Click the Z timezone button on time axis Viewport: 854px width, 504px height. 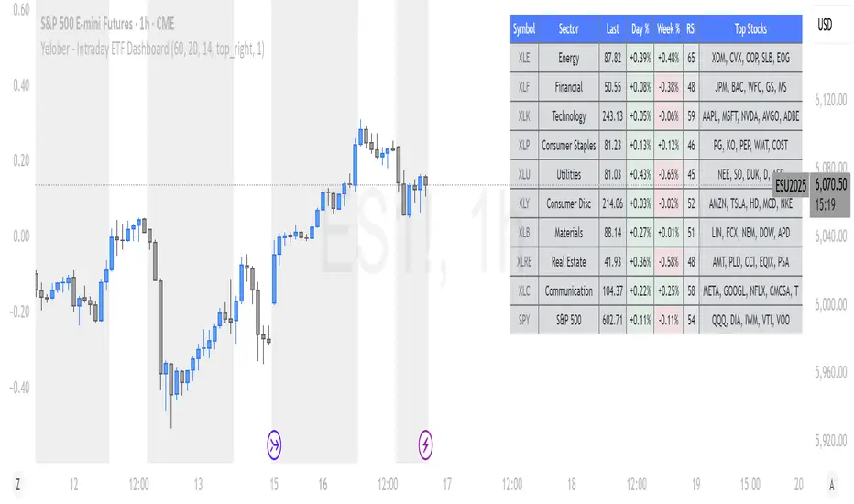[x=16, y=484]
